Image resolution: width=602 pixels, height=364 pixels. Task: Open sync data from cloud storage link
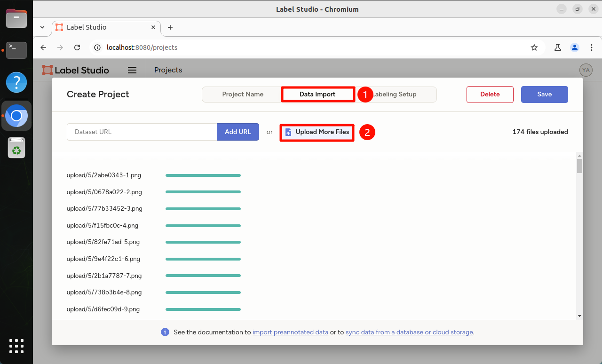(x=409, y=332)
